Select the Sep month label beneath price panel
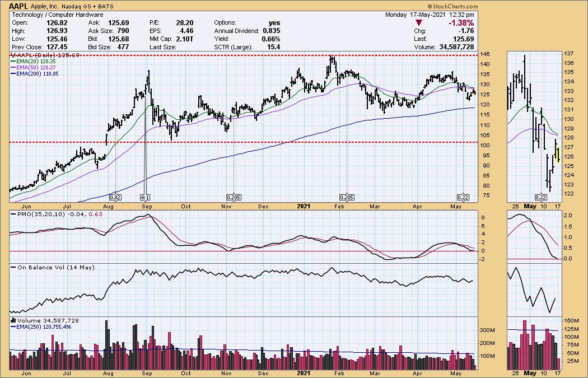The width and height of the screenshot is (588, 378). click(x=147, y=206)
